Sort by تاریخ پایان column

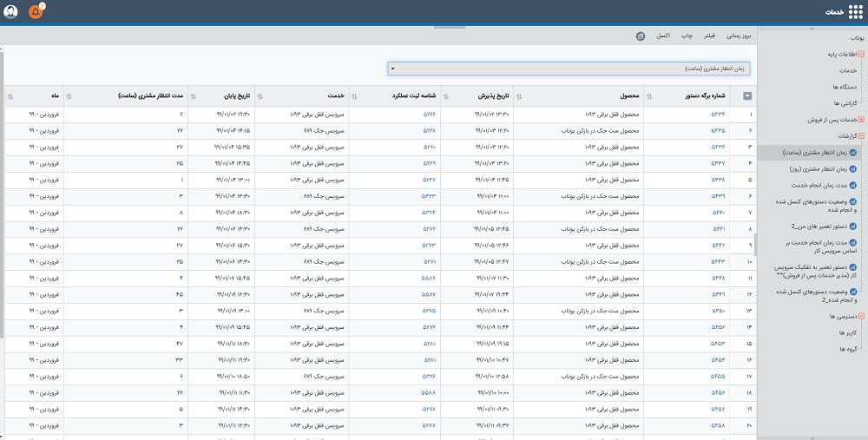point(194,96)
